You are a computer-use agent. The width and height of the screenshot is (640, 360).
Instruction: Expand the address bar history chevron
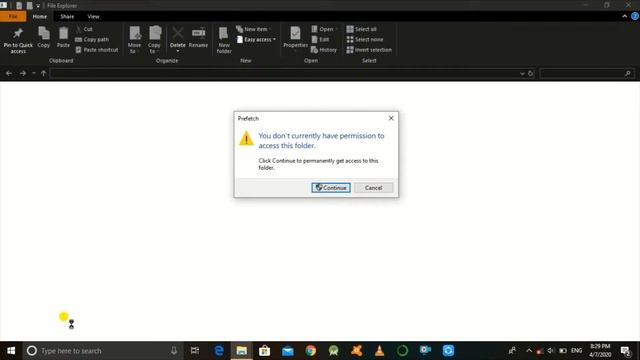click(522, 74)
